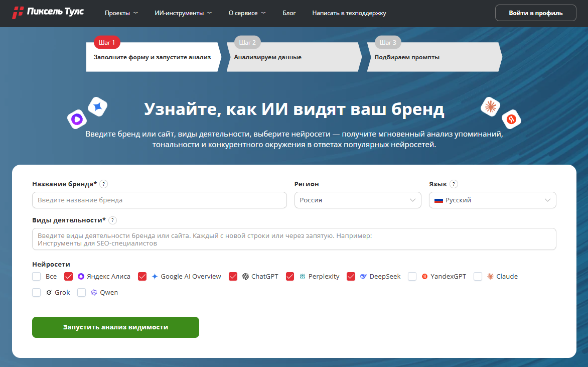Uncheck the DeepSeek checkbox
The width and height of the screenshot is (588, 367).
pyautogui.click(x=351, y=276)
